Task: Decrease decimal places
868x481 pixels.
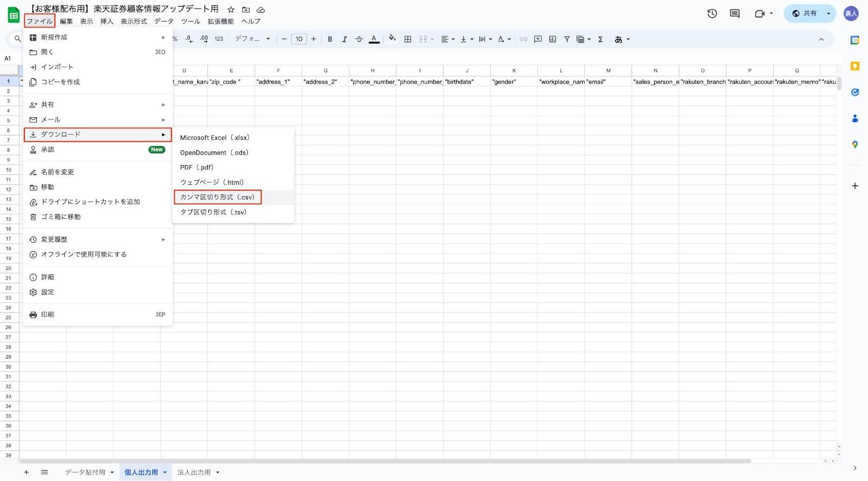Action: 189,39
